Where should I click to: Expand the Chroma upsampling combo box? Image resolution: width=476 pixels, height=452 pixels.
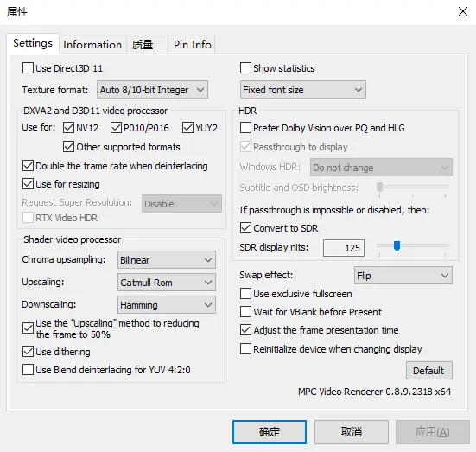[x=167, y=260]
